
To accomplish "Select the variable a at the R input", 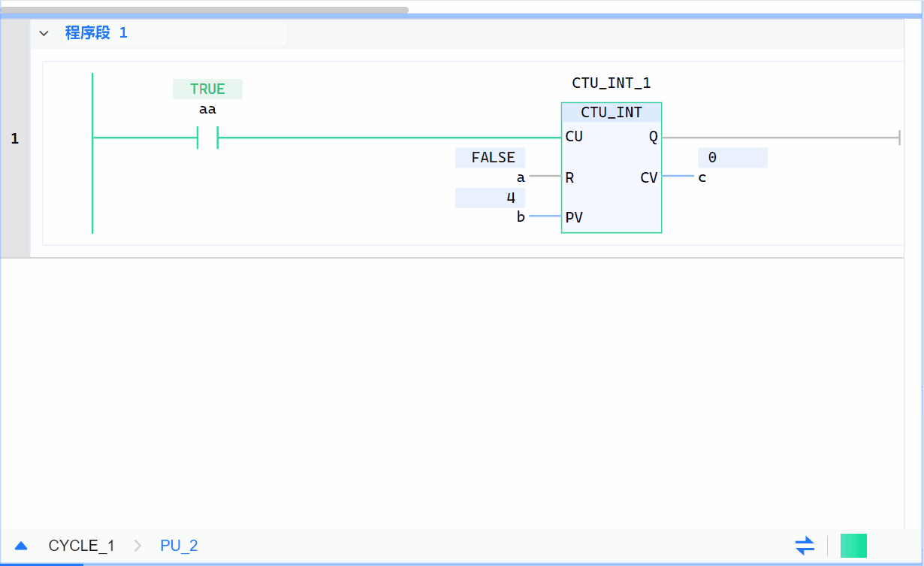I will coord(520,178).
